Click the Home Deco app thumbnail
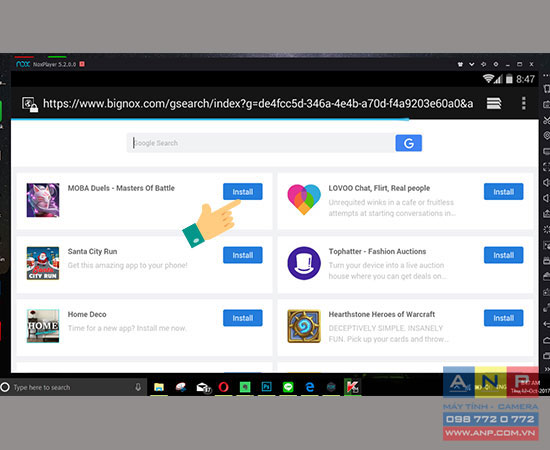 click(43, 326)
